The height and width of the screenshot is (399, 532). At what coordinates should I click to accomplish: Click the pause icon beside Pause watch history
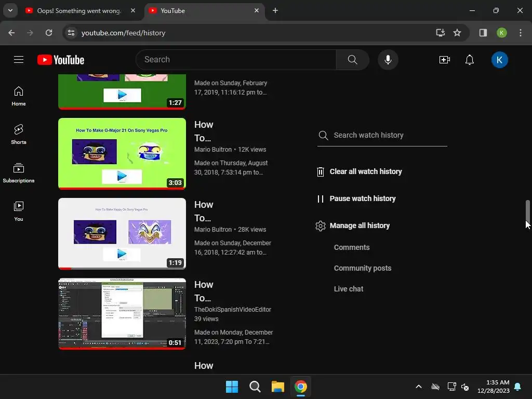320,199
